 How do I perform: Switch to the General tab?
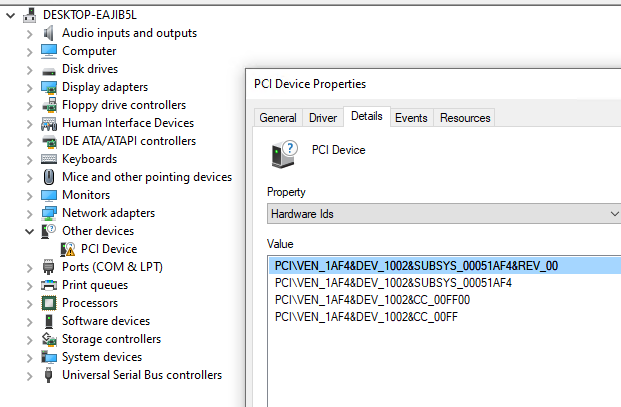tap(278, 118)
